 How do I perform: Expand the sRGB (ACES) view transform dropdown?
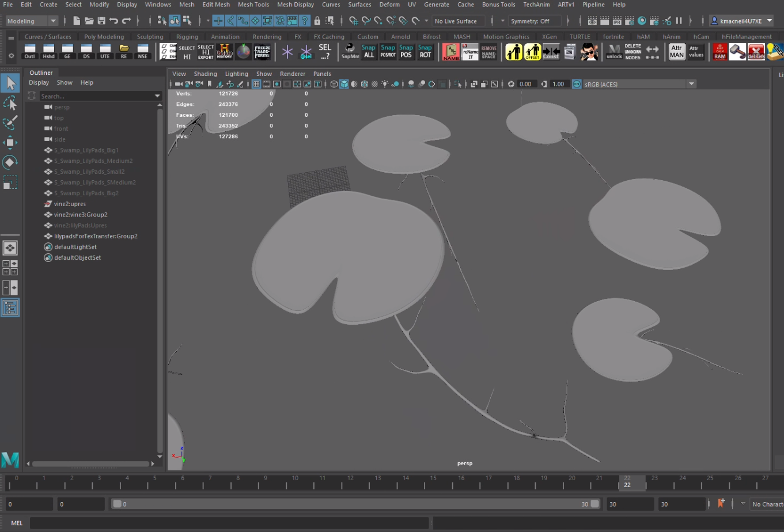[x=691, y=84]
